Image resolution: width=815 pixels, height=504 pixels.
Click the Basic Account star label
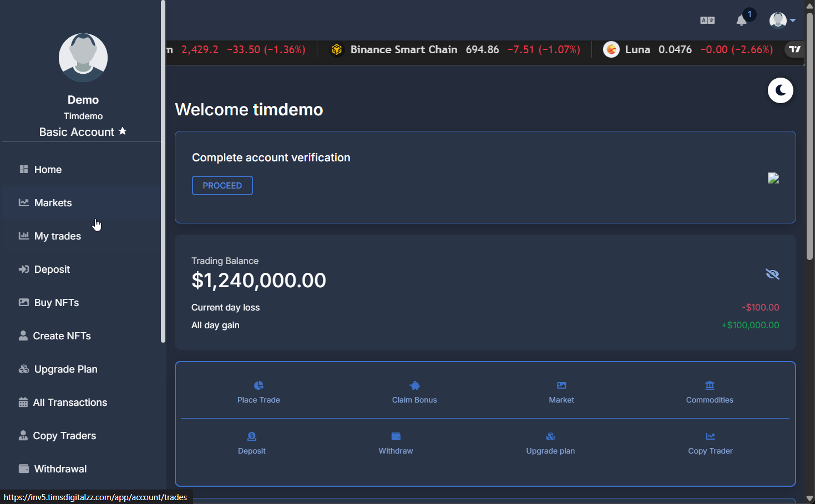83,132
